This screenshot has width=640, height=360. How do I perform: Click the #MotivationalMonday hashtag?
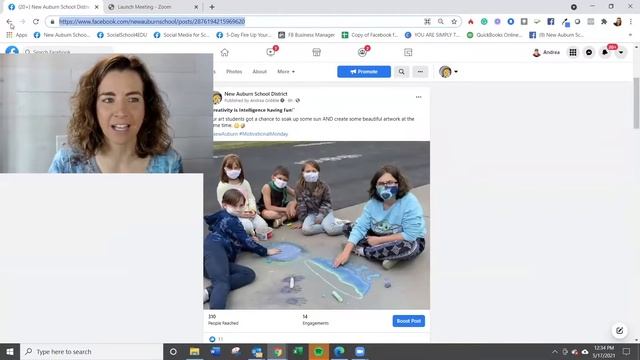(264, 134)
